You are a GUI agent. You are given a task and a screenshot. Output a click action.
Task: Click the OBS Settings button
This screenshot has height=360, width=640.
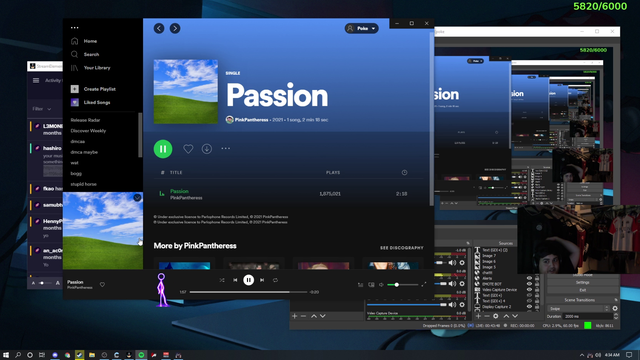coord(582,282)
